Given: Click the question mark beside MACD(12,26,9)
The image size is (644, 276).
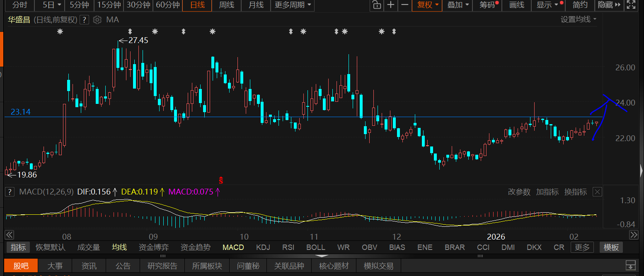Looking at the screenshot, I should [10, 192].
